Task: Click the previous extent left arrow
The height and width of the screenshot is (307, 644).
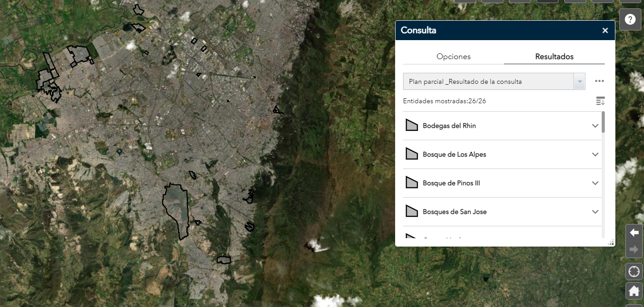Action: (x=634, y=232)
